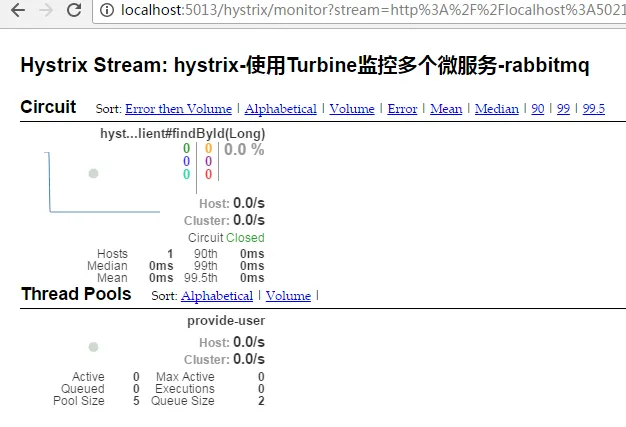Click the Thread Pools section heading
Viewport: 626px width, 427px height.
pos(76,294)
